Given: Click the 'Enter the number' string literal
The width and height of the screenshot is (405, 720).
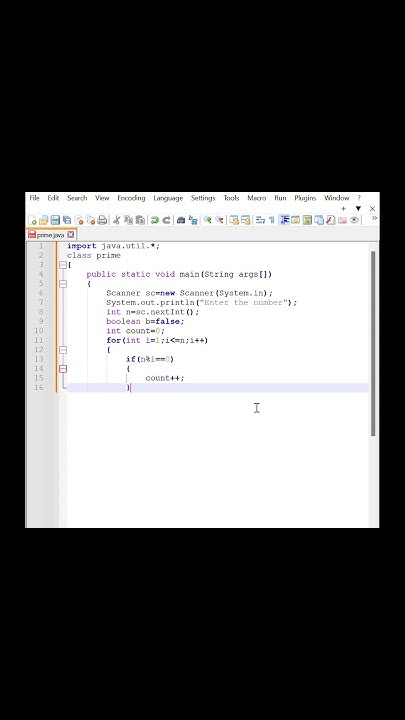Looking at the screenshot, I should tap(246, 303).
